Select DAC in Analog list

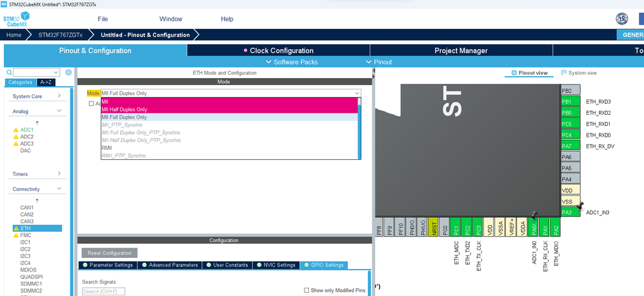pos(25,150)
